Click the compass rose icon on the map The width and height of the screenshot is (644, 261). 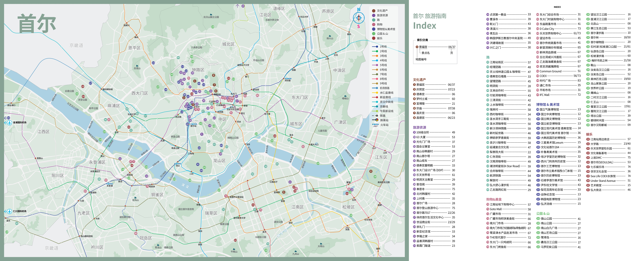359,18
